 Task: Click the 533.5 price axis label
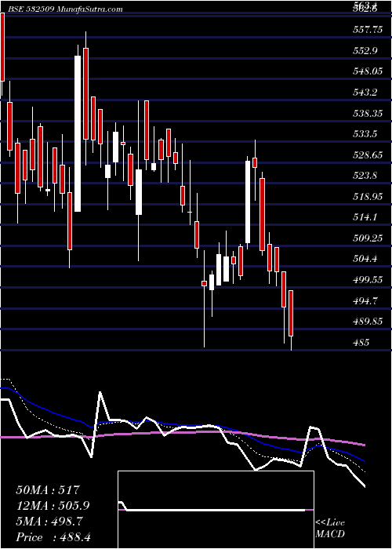pos(365,134)
